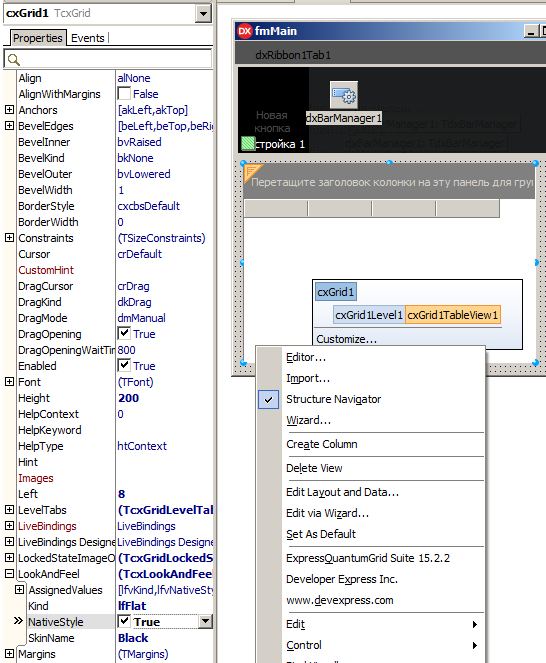The image size is (546, 663).
Task: Open the Control submenu arrow
Action: 475,645
